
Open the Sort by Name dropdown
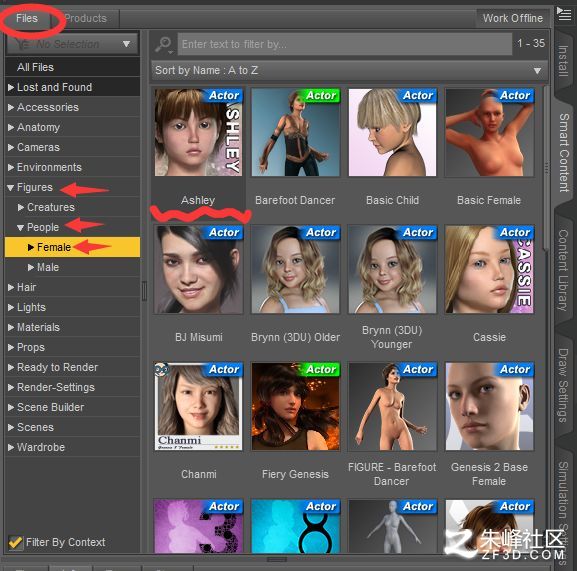pyautogui.click(x=349, y=70)
